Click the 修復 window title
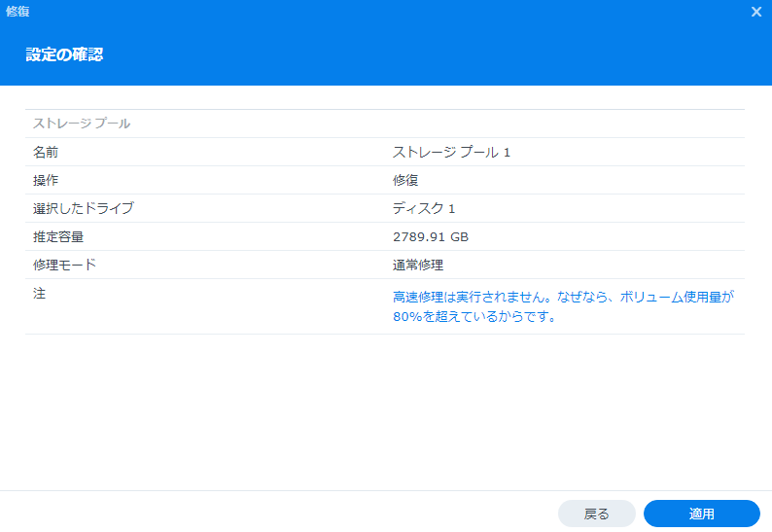This screenshot has height=532, width=772. (x=18, y=12)
